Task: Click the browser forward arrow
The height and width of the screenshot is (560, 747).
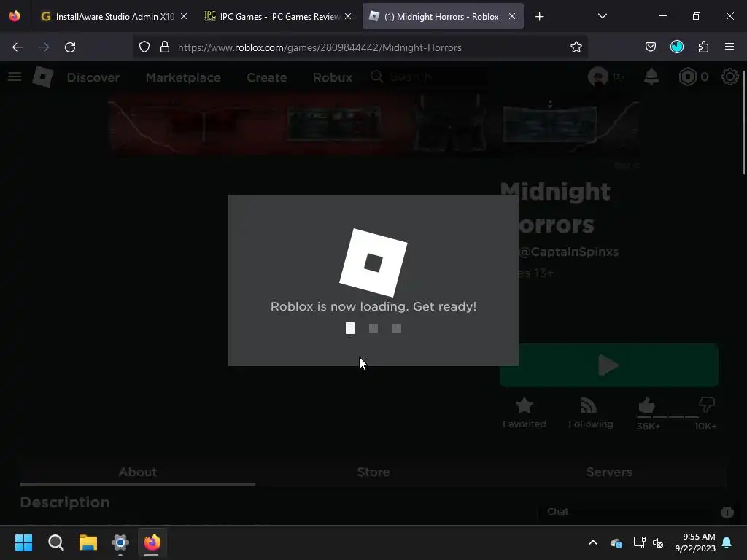Action: click(x=44, y=47)
